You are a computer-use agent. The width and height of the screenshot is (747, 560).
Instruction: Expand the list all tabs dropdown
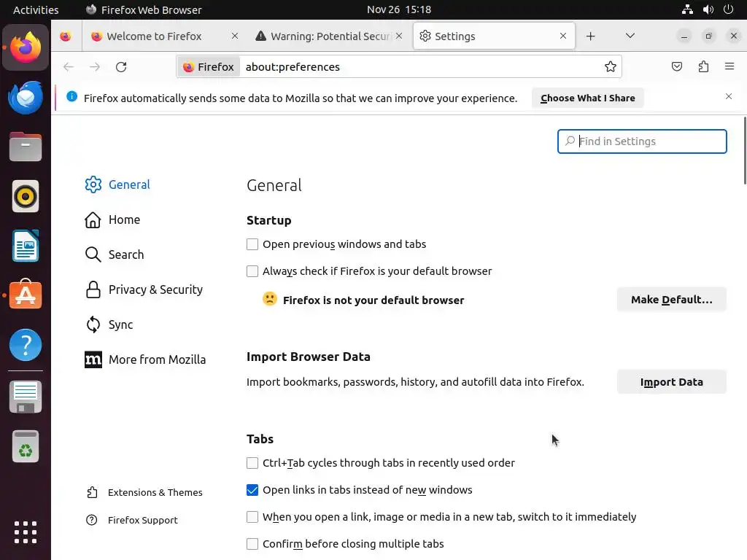630,36
